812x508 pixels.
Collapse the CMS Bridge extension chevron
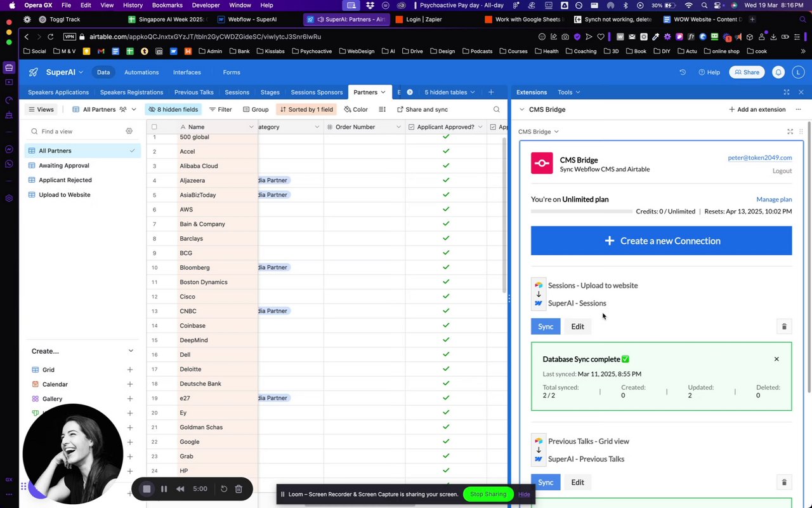point(522,109)
